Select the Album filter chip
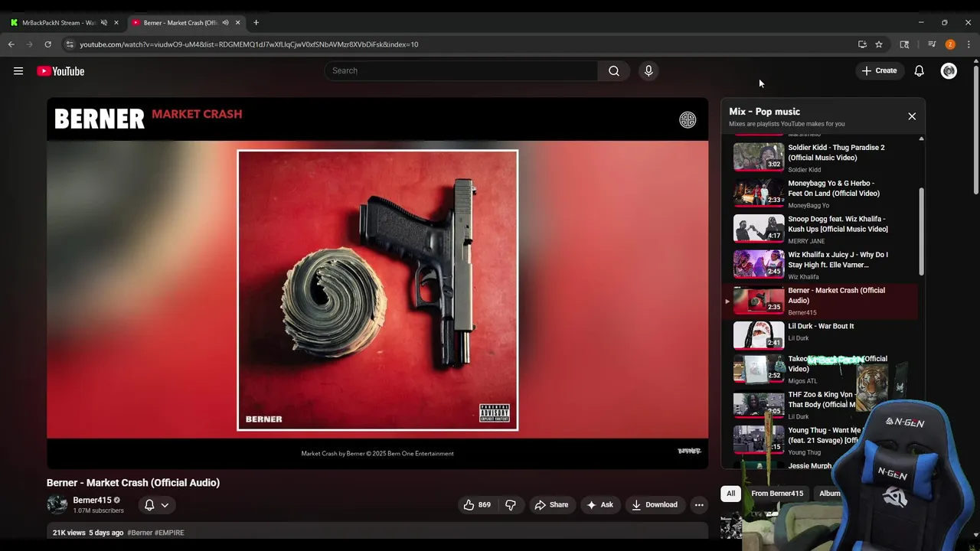The height and width of the screenshot is (551, 980). [x=830, y=494]
